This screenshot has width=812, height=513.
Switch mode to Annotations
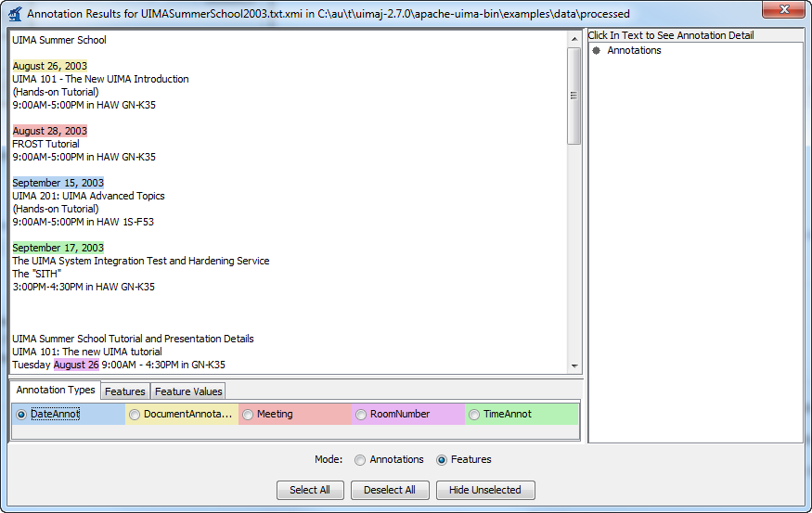[360, 460]
